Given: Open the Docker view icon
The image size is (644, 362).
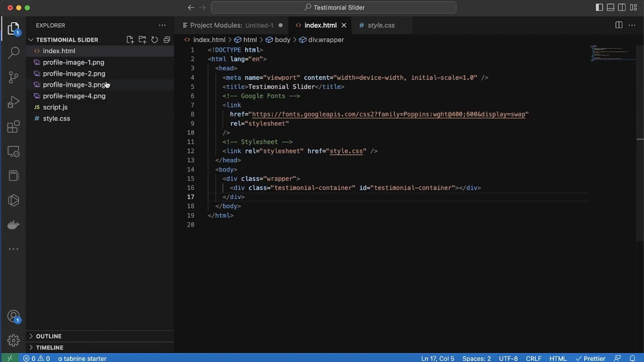Looking at the screenshot, I should tap(13, 225).
